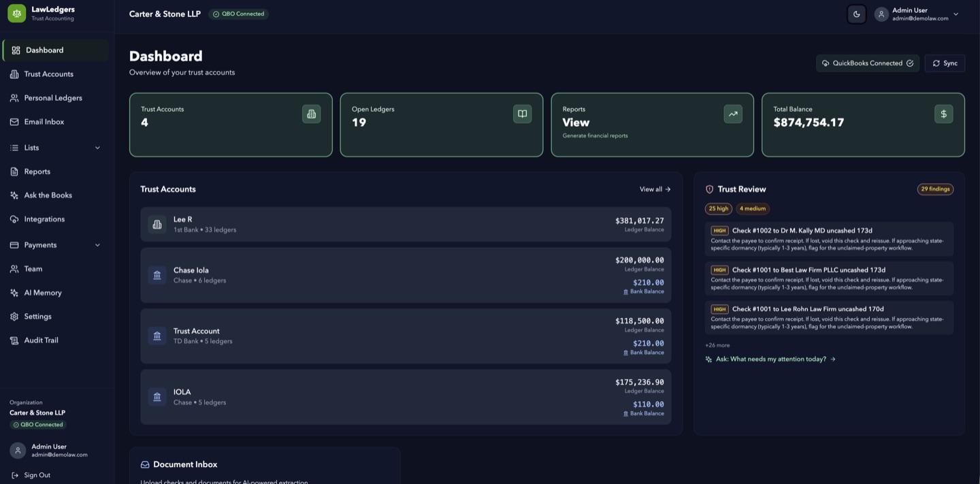980x484 pixels.
Task: Open Ask the Books in the sidebar
Action: 55,195
